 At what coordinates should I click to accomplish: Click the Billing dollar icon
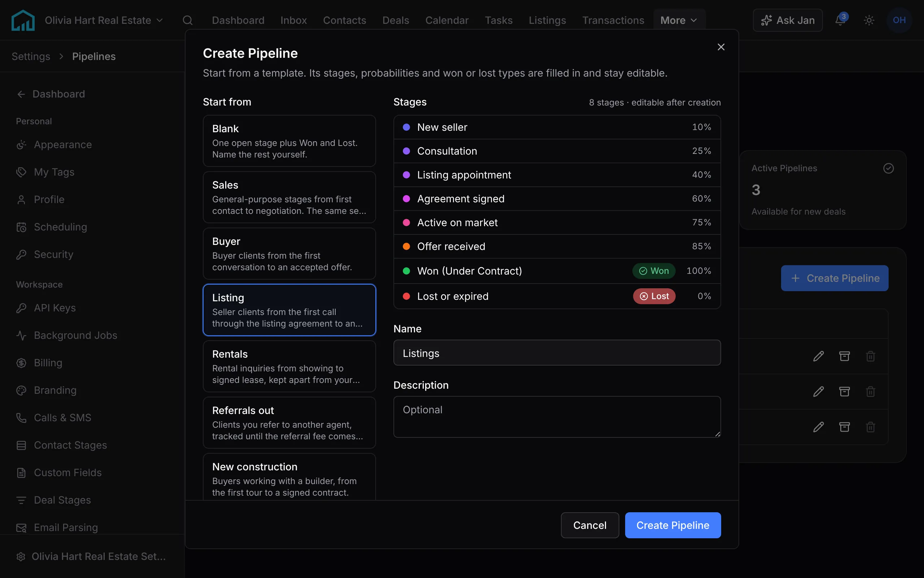21,363
